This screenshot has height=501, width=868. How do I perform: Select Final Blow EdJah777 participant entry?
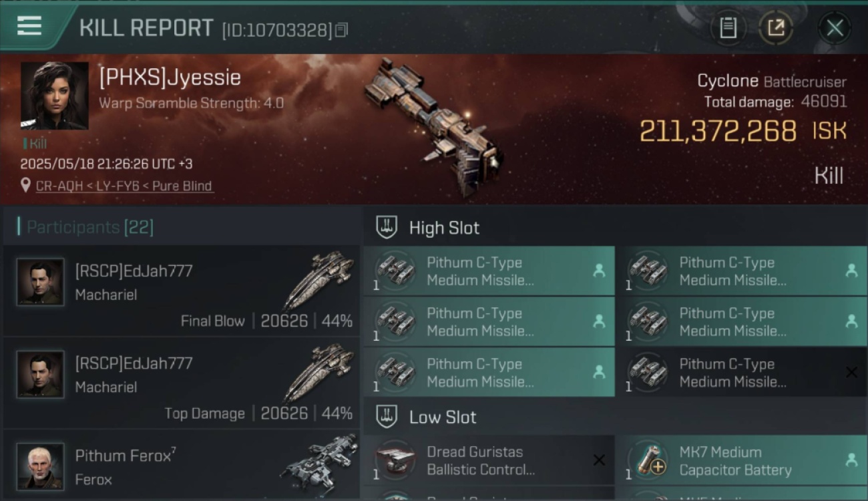182,291
